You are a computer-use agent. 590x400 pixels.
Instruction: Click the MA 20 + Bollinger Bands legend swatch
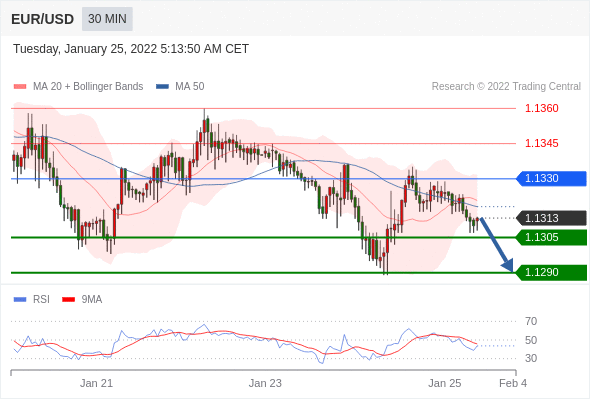[x=20, y=87]
